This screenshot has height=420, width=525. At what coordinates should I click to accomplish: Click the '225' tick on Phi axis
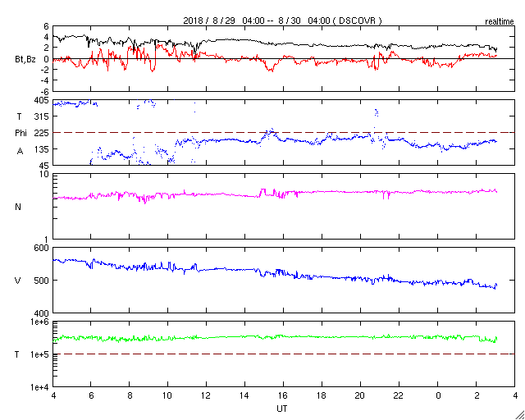43,133
